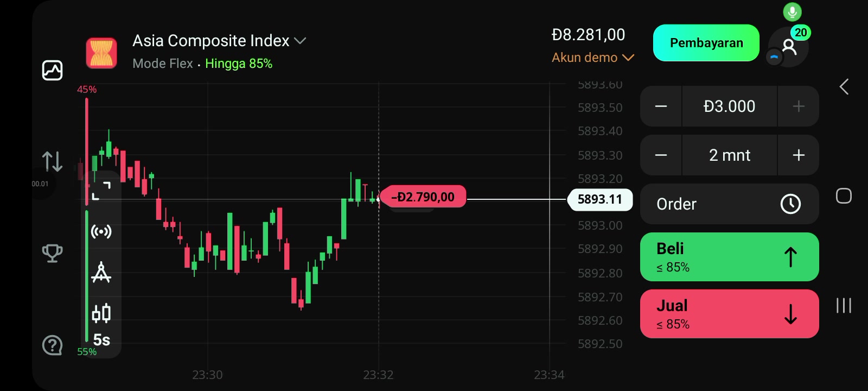This screenshot has width=868, height=391.
Task: Increase trade duration with plus stepper
Action: [x=799, y=155]
